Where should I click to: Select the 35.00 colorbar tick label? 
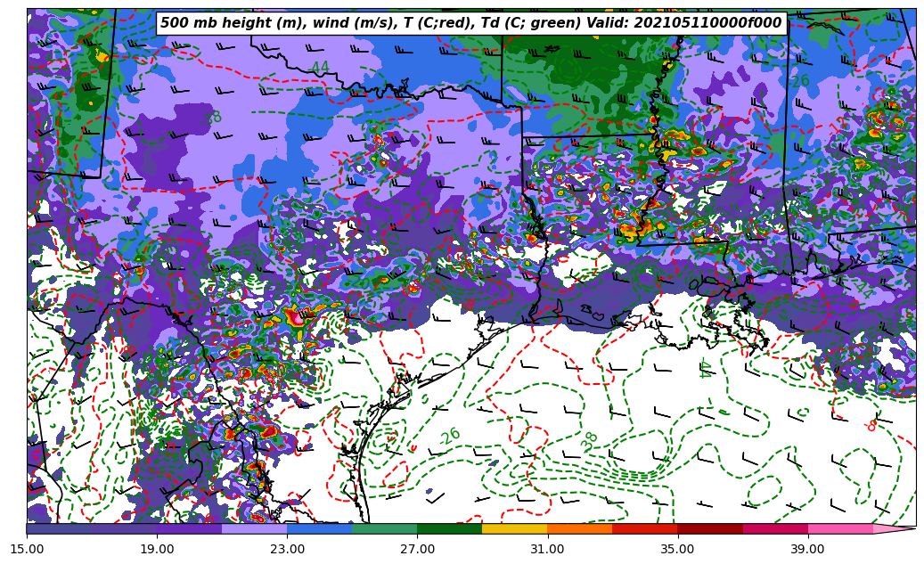click(677, 549)
